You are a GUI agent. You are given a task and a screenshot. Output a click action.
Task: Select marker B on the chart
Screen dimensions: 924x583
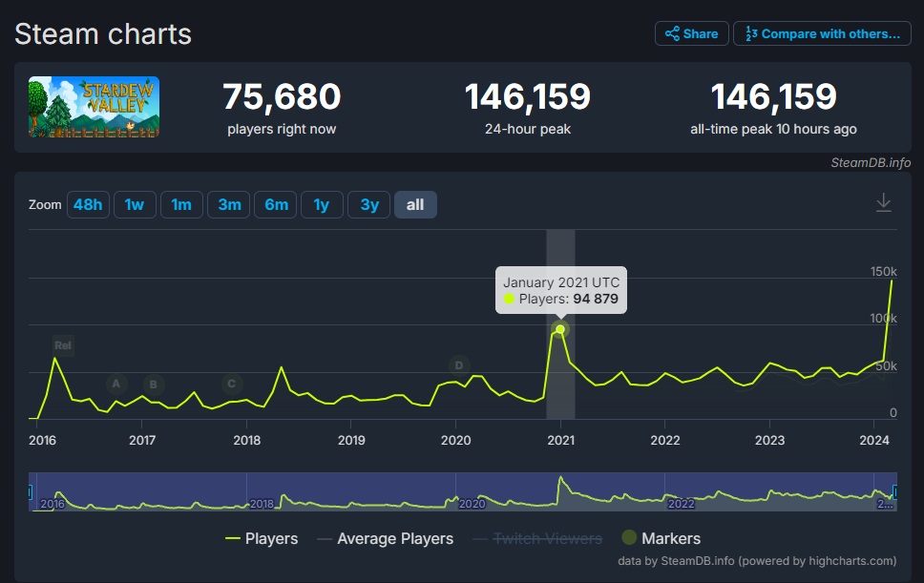[154, 385]
